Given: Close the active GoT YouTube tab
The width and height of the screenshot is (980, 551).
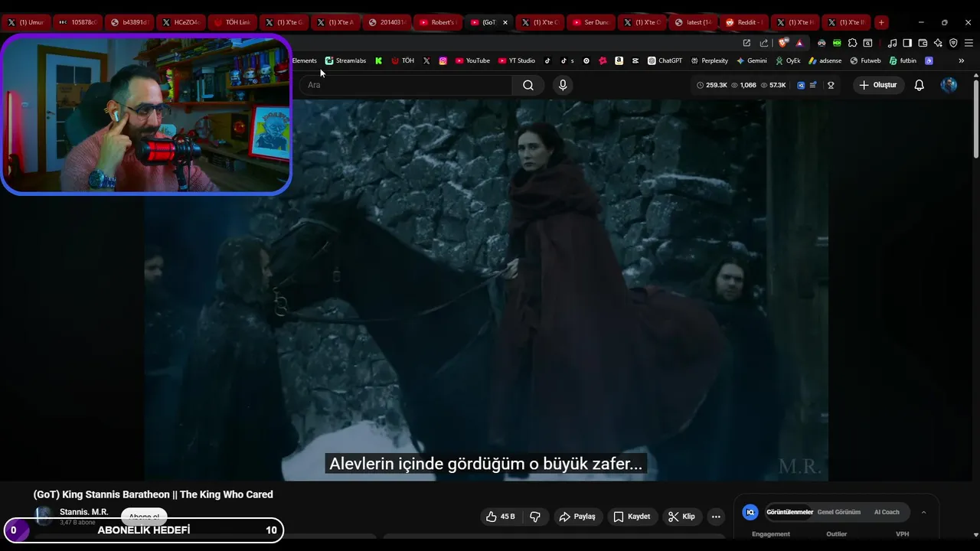Looking at the screenshot, I should point(505,22).
